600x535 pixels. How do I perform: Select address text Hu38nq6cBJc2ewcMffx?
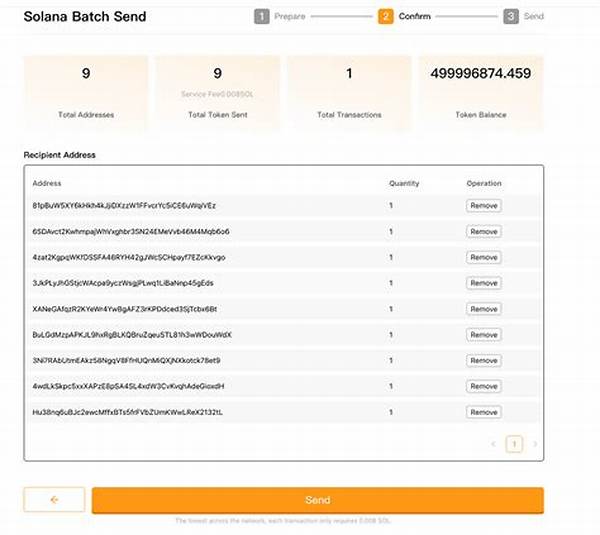[127, 412]
